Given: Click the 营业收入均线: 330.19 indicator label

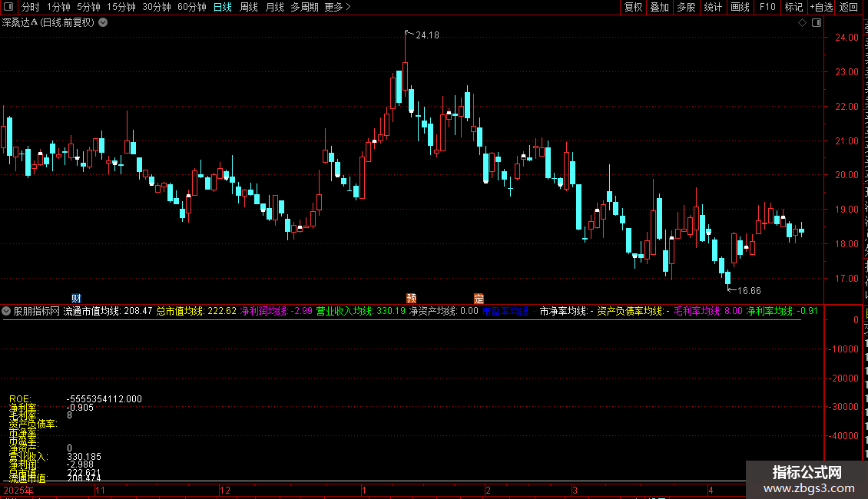Looking at the screenshot, I should coord(361,311).
